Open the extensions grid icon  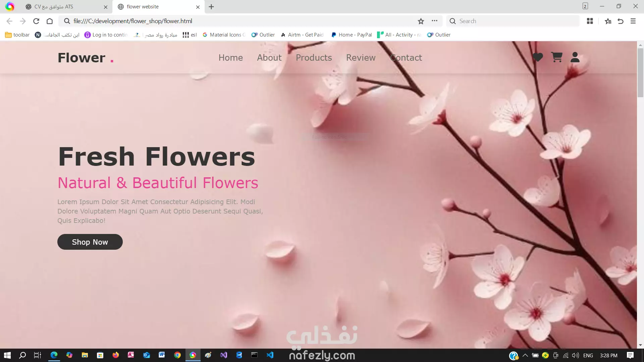point(590,21)
